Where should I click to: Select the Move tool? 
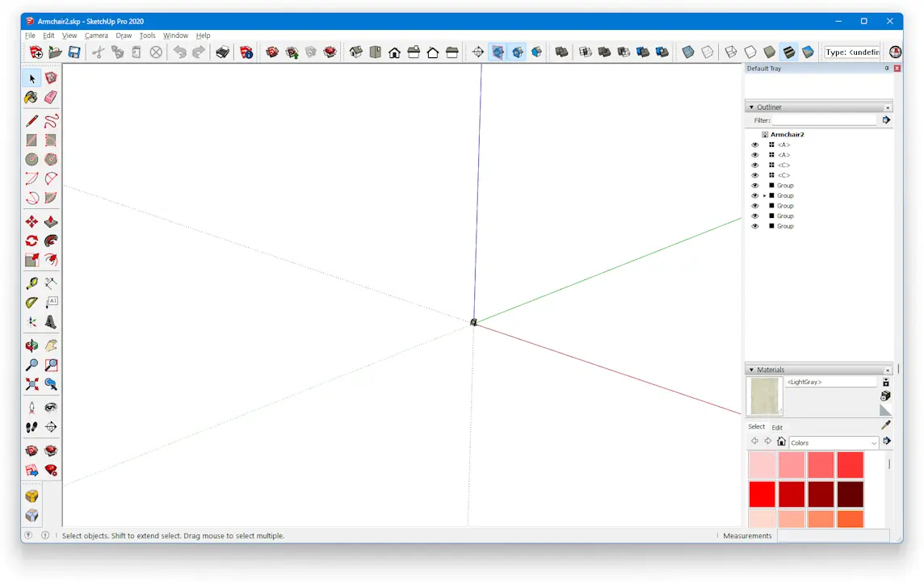(31, 221)
